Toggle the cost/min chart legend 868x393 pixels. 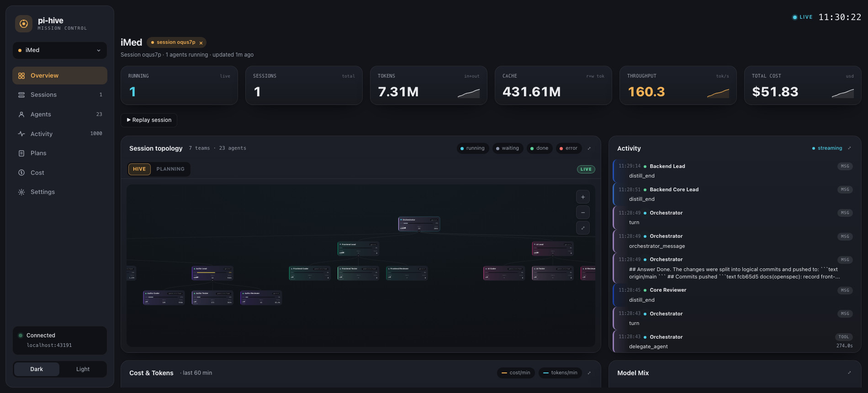coord(516,373)
